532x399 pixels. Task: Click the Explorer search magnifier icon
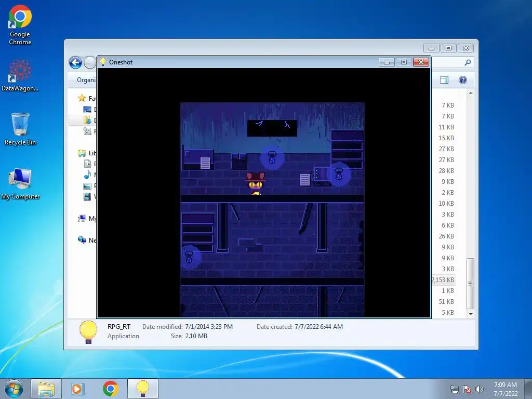pyautogui.click(x=468, y=62)
